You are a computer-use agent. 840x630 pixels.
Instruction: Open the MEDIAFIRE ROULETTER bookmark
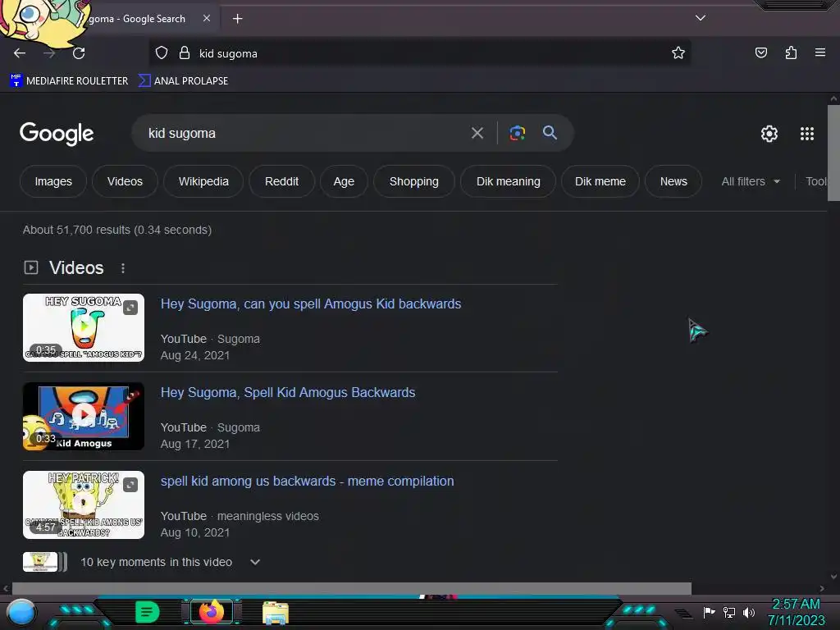69,81
